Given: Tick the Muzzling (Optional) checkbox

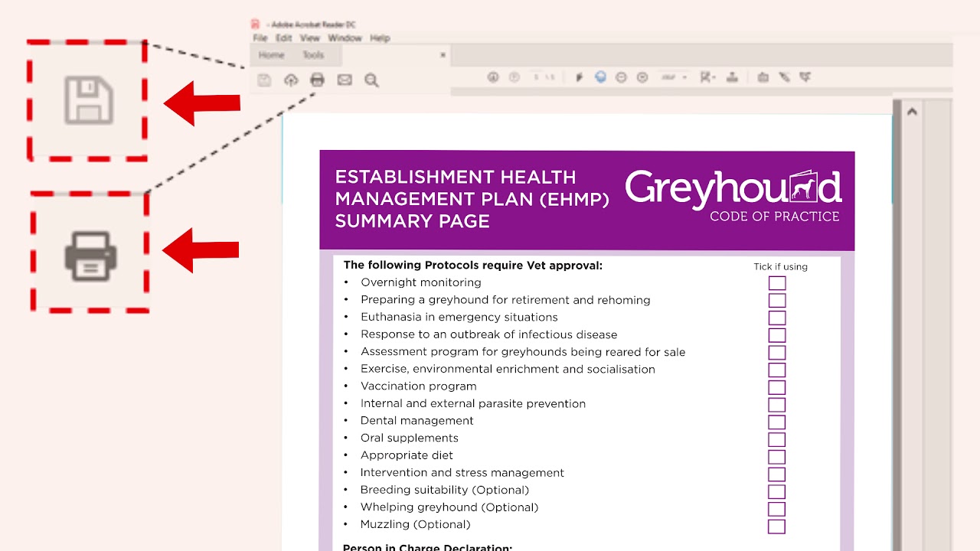Looking at the screenshot, I should (x=777, y=526).
